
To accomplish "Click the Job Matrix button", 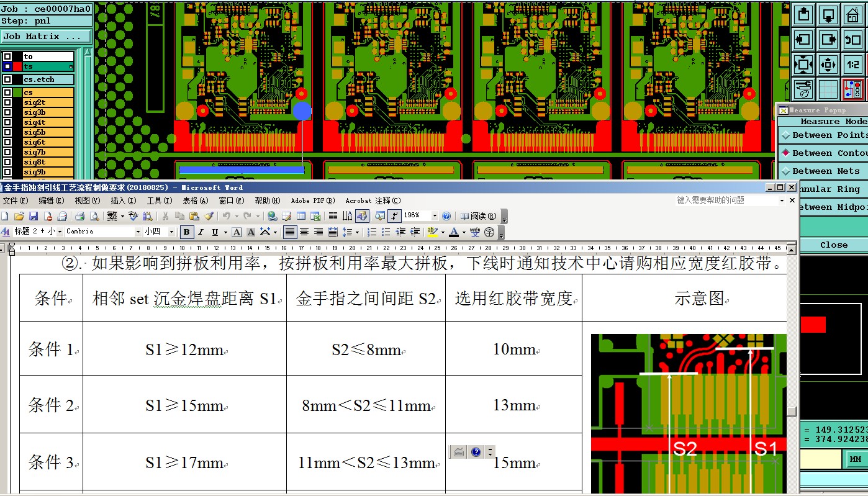I will point(46,37).
